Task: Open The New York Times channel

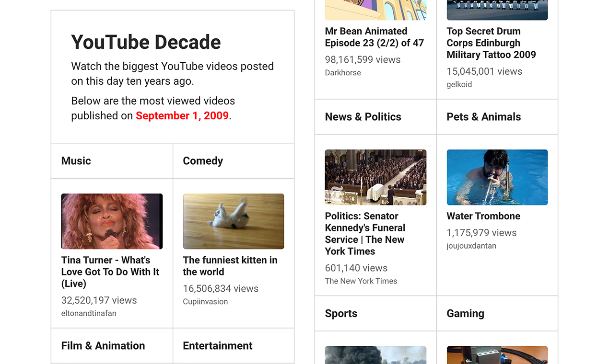Action: [361, 281]
